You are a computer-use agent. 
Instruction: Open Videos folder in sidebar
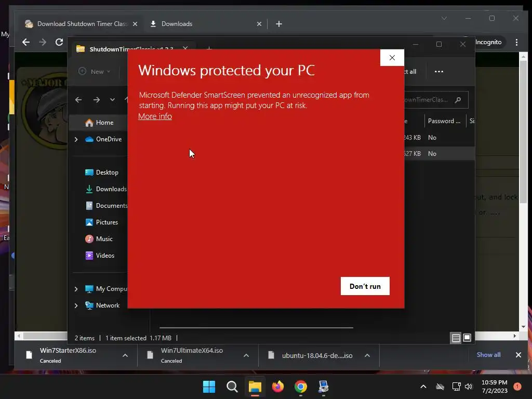point(100,256)
